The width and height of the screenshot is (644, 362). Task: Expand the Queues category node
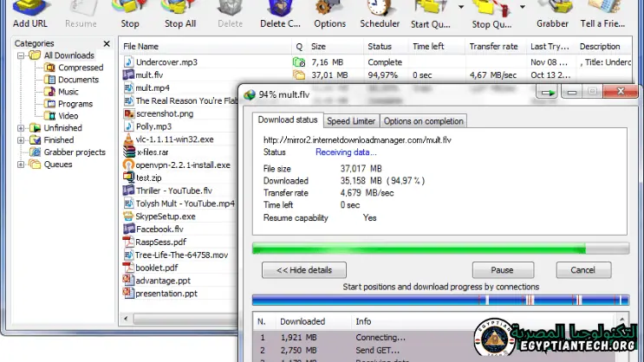(x=21, y=165)
